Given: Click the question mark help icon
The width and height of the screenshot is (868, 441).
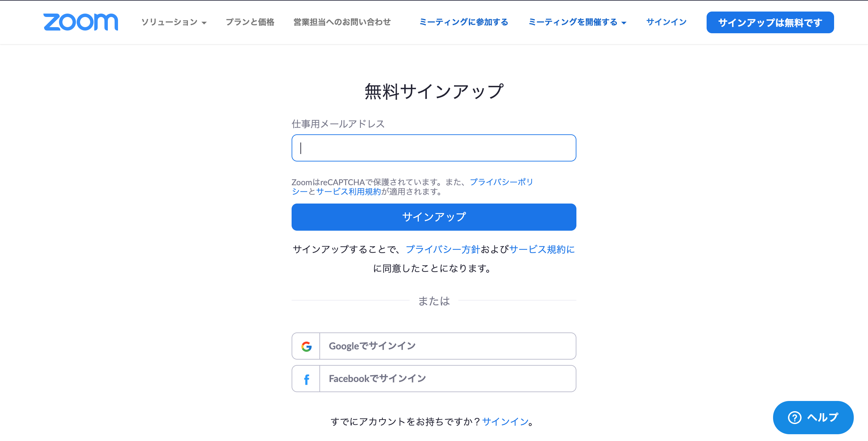Looking at the screenshot, I should tap(795, 418).
